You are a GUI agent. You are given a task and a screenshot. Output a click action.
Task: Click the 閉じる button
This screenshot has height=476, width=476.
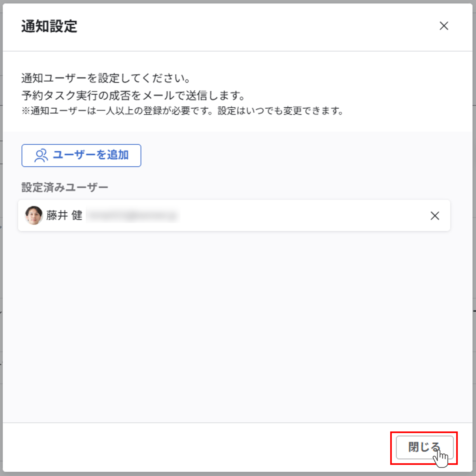(x=424, y=447)
